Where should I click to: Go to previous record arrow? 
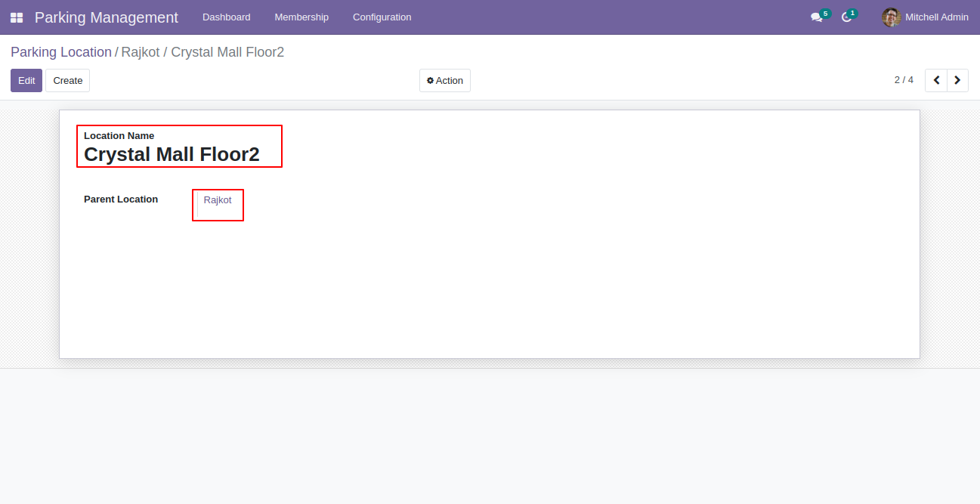point(936,80)
